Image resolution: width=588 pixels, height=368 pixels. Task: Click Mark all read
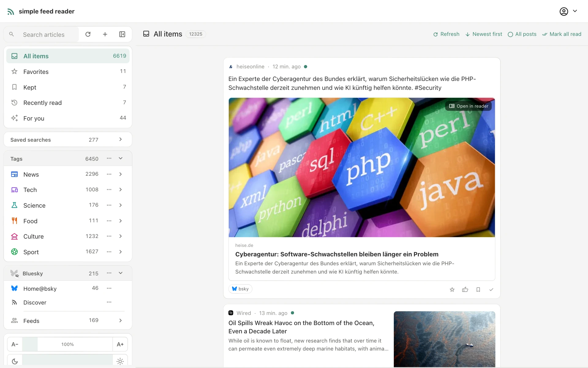coord(562,34)
